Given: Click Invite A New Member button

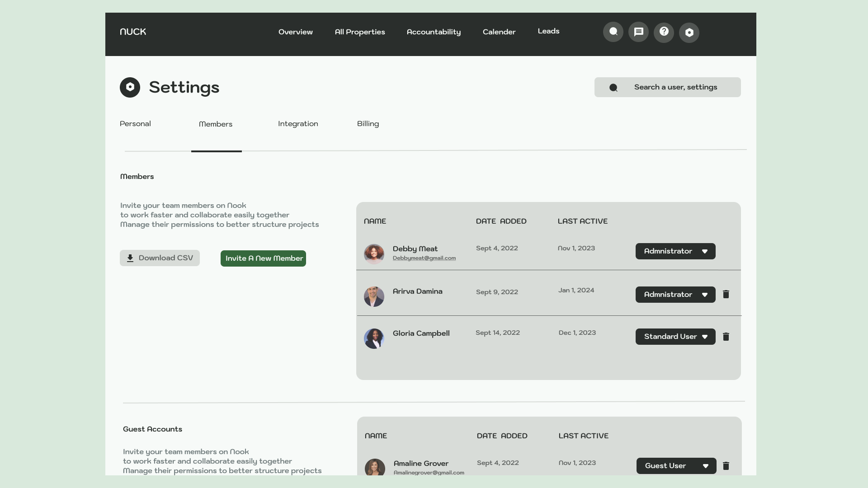Looking at the screenshot, I should click(x=263, y=258).
